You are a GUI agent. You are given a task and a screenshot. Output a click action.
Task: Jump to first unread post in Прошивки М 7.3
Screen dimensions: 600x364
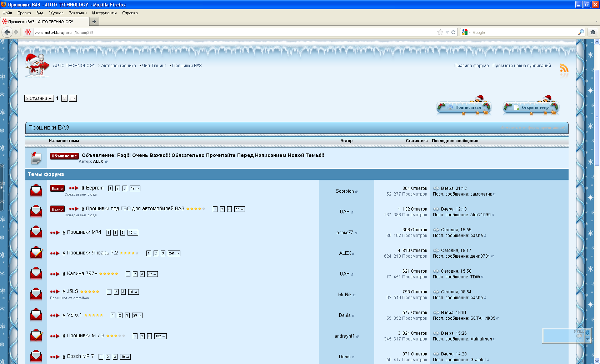point(55,336)
